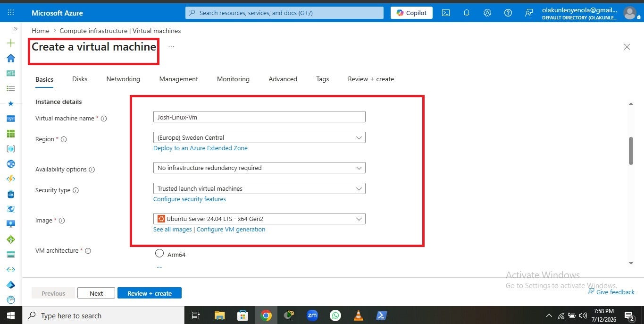
Task: Click the Give feedback link
Action: pos(611,292)
